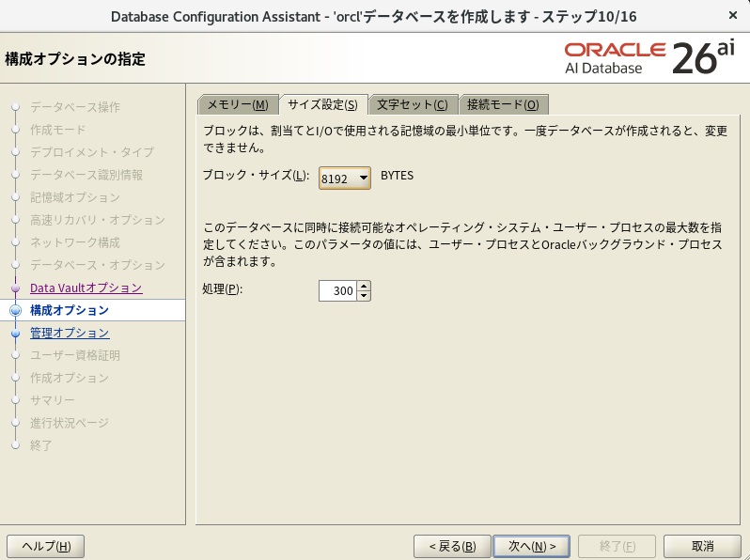
Task: Increase the 処理 value with up arrow
Action: [364, 286]
